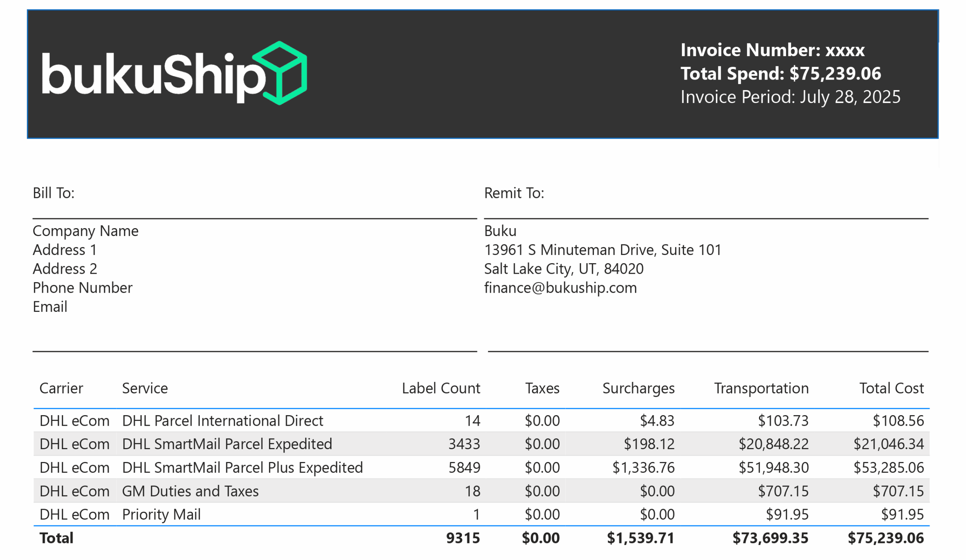966x560 pixels.
Task: Sort by the Label Count column header
Action: click(x=441, y=388)
